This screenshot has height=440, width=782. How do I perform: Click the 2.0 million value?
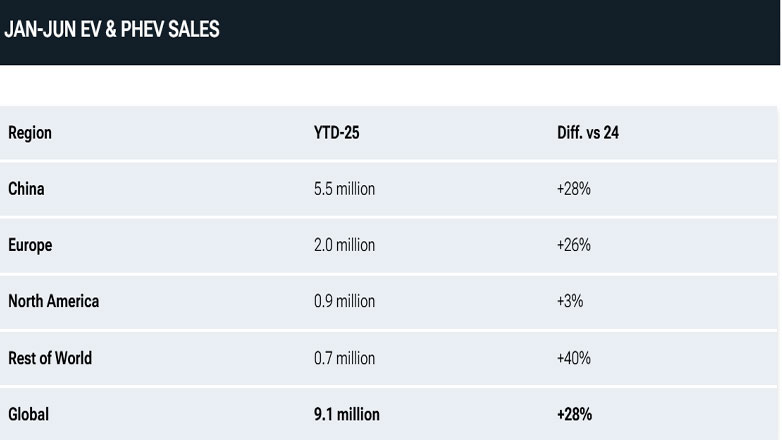(345, 245)
